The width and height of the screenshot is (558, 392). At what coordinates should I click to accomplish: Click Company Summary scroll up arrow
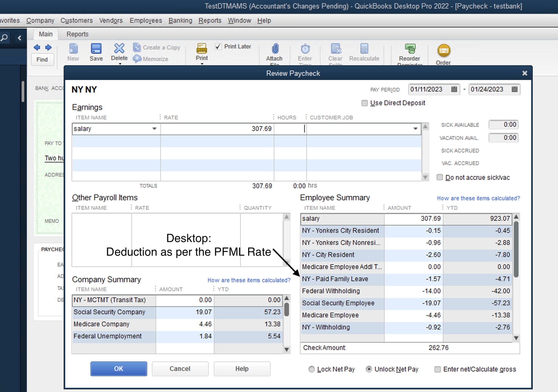coord(287,298)
